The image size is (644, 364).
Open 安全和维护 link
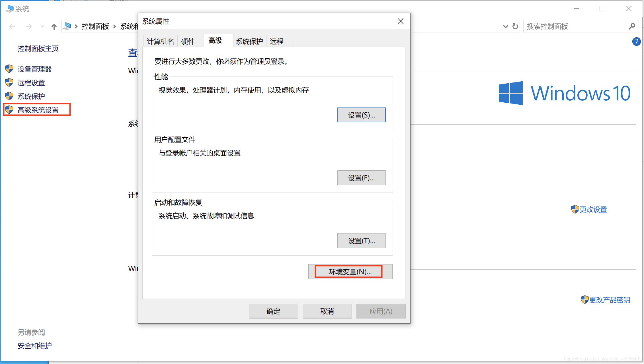35,346
